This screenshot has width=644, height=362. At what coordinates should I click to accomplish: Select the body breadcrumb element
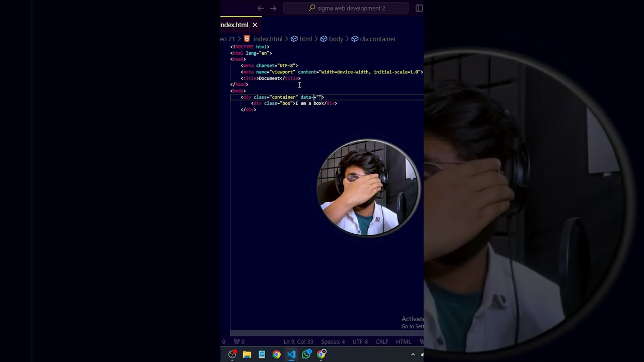[x=332, y=39]
